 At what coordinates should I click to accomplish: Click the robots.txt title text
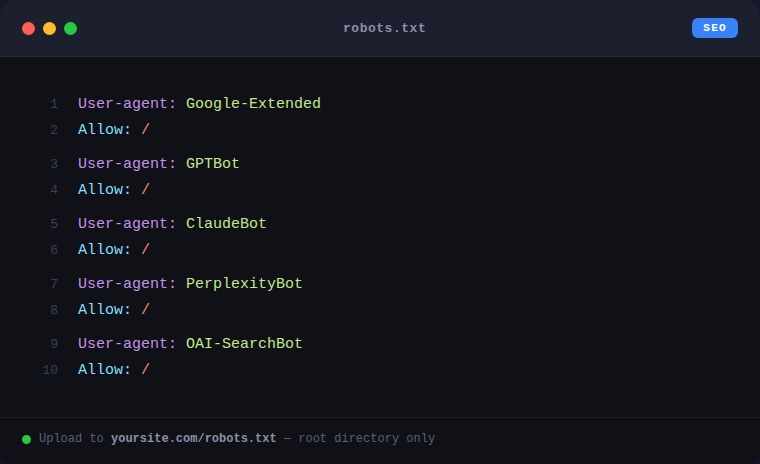(384, 28)
